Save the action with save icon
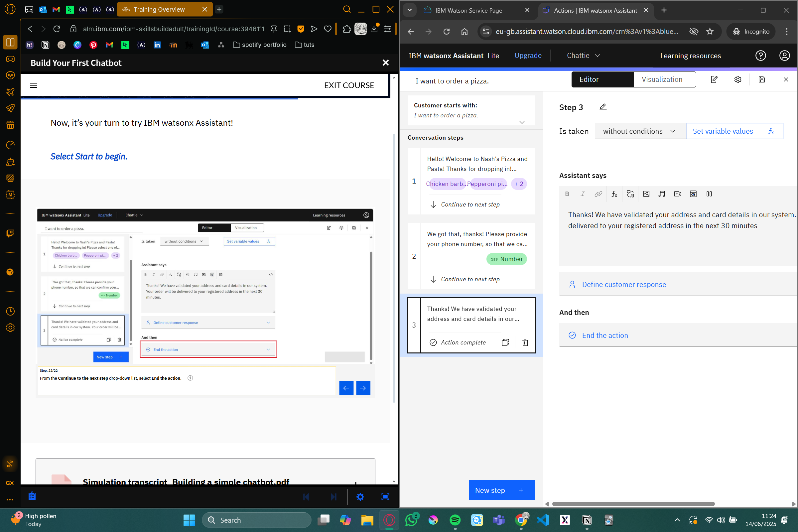Image resolution: width=798 pixels, height=532 pixels. click(762, 79)
